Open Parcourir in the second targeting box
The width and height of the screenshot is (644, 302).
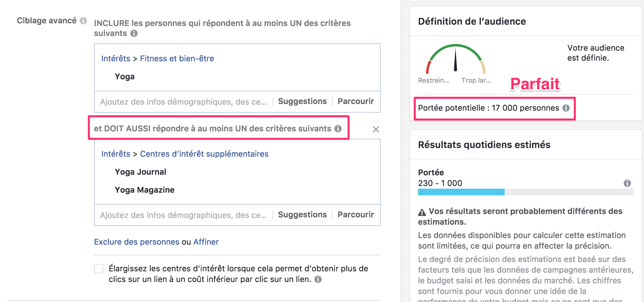tap(356, 215)
